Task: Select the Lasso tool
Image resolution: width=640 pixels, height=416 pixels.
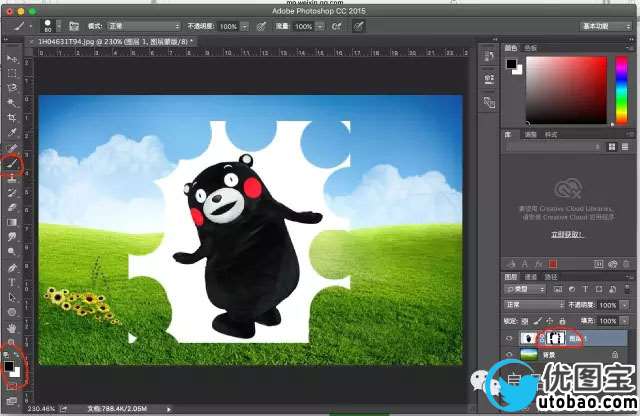Action: [x=12, y=88]
